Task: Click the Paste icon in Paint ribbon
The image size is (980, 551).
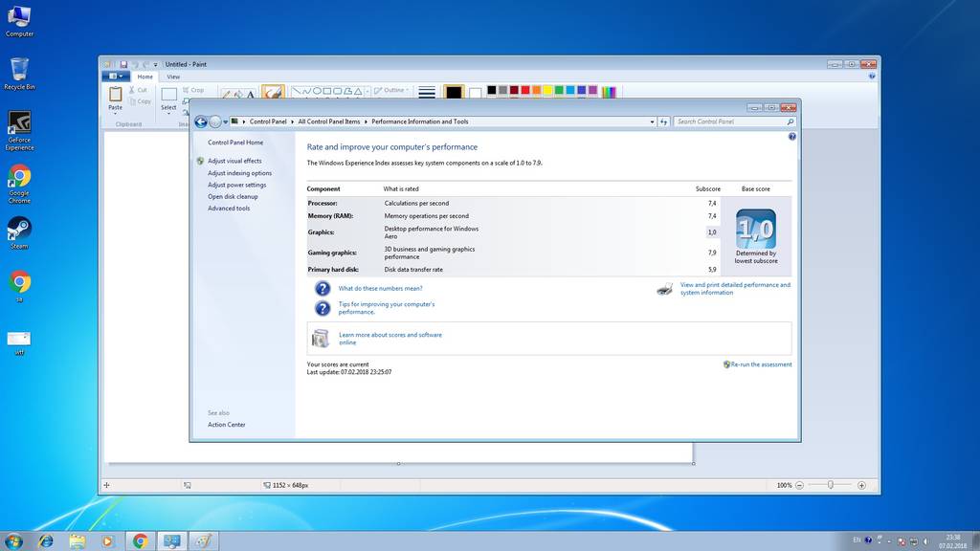Action: coord(115,95)
